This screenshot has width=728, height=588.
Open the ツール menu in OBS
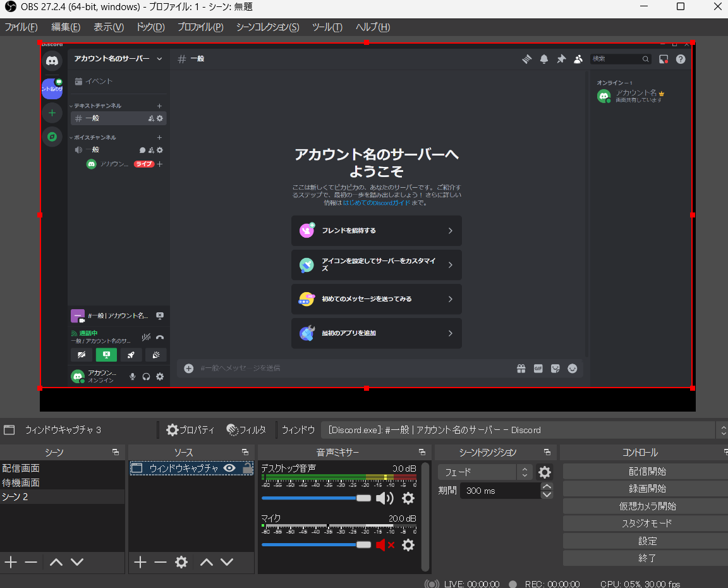[x=326, y=27]
